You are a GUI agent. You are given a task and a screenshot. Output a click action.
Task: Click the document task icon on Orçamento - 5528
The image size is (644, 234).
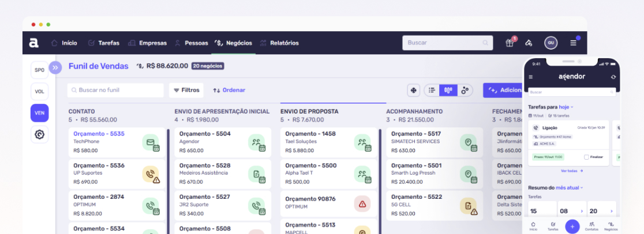257,175
